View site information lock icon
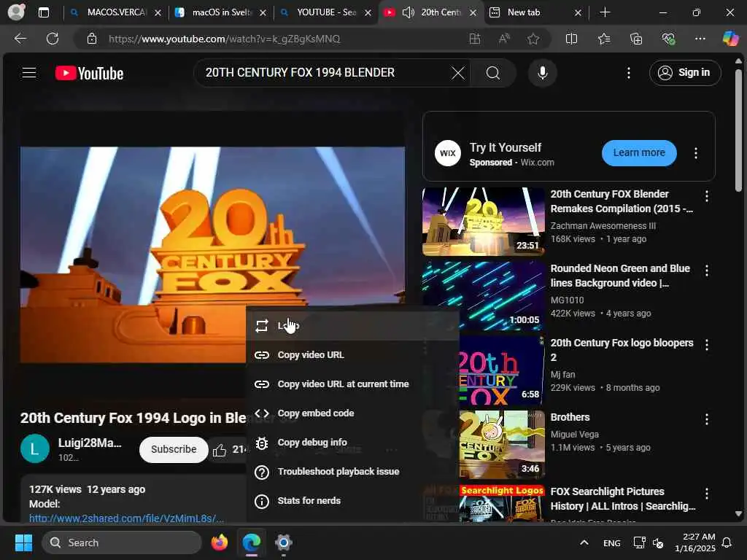The image size is (747, 560). [x=91, y=39]
